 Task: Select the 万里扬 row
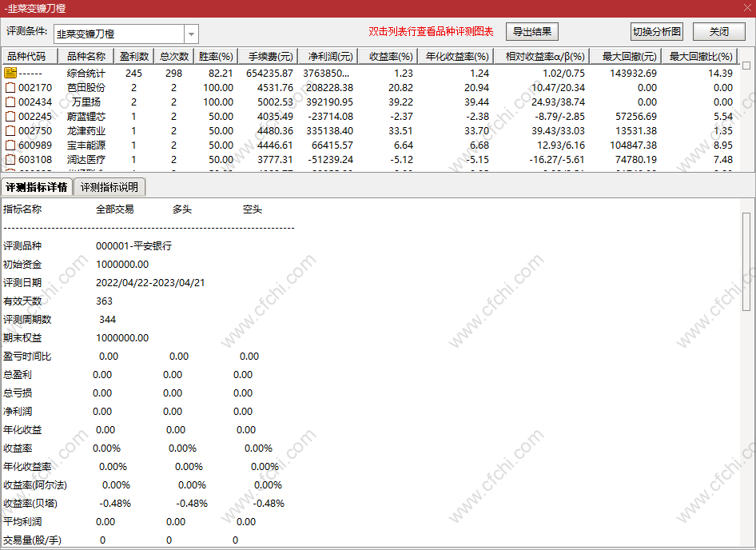point(370,102)
